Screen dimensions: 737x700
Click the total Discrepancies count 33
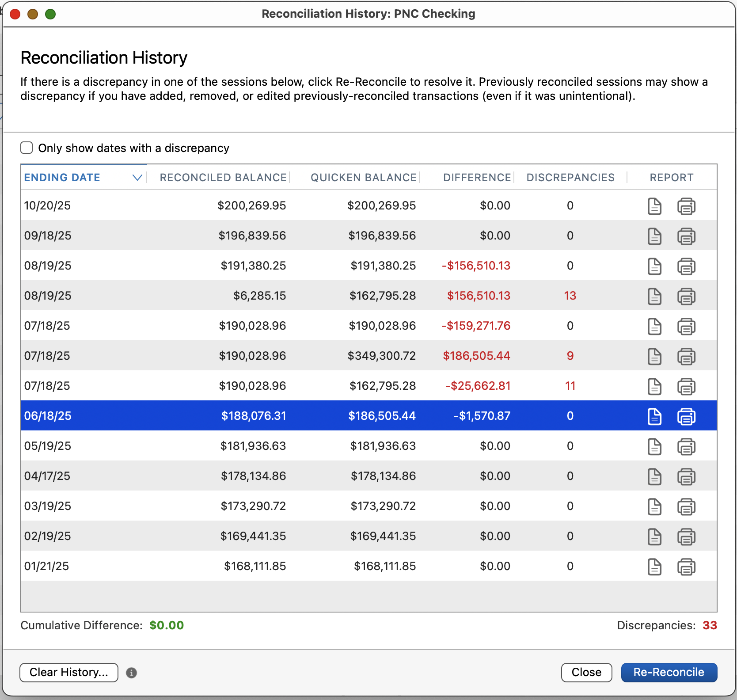710,625
